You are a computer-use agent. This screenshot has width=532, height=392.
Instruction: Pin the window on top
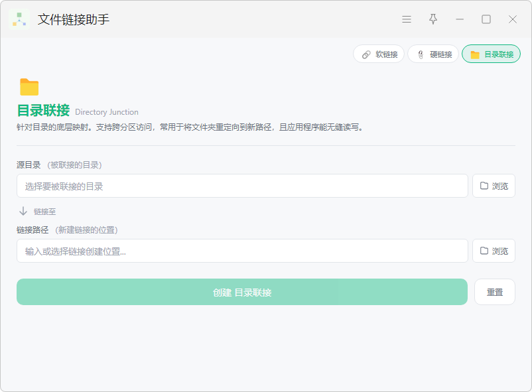coord(433,19)
